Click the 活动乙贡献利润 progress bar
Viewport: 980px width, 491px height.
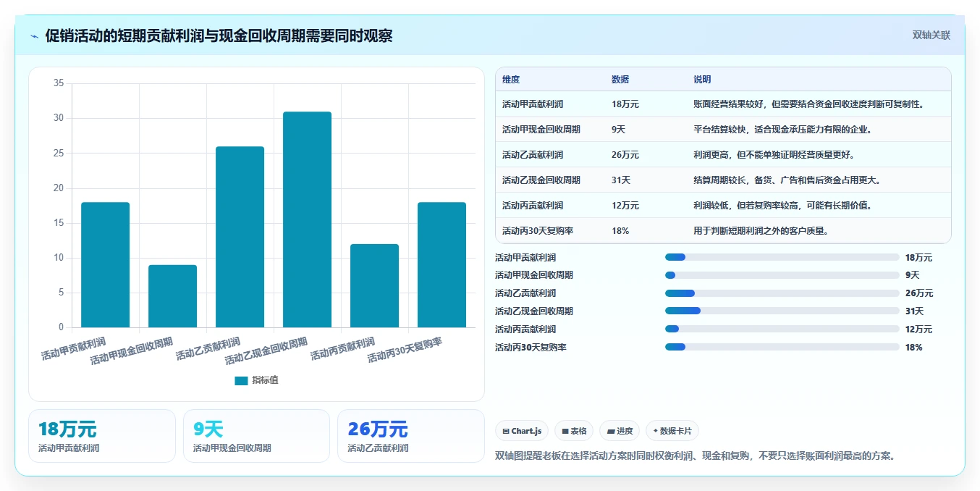point(782,293)
